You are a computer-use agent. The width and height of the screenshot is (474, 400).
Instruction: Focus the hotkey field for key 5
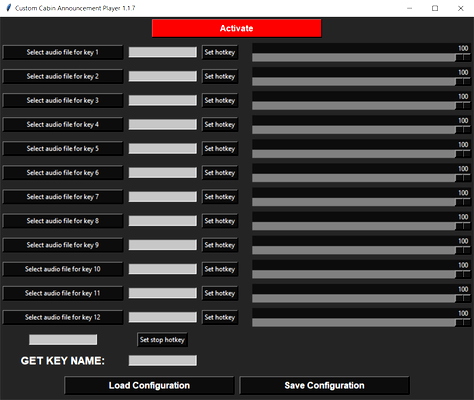click(x=163, y=149)
